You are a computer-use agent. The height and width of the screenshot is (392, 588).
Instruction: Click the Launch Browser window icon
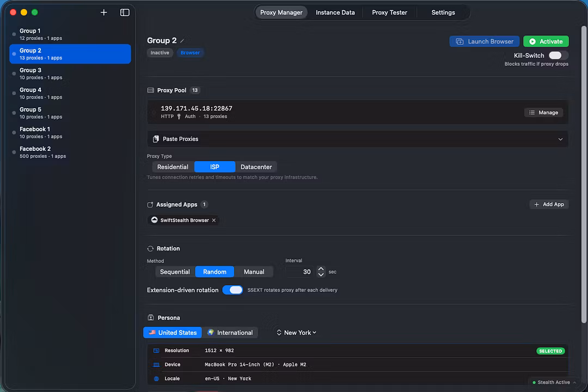click(460, 41)
